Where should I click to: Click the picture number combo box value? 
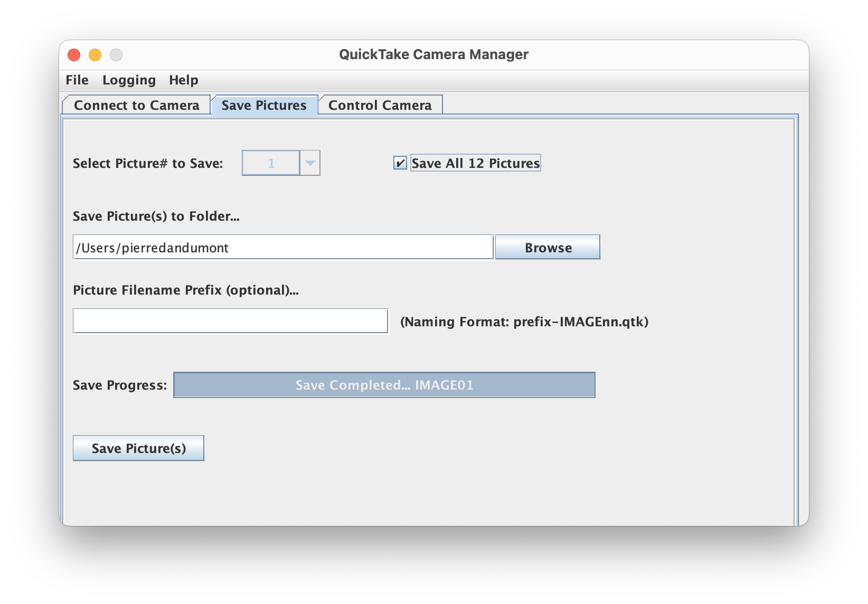(x=271, y=163)
